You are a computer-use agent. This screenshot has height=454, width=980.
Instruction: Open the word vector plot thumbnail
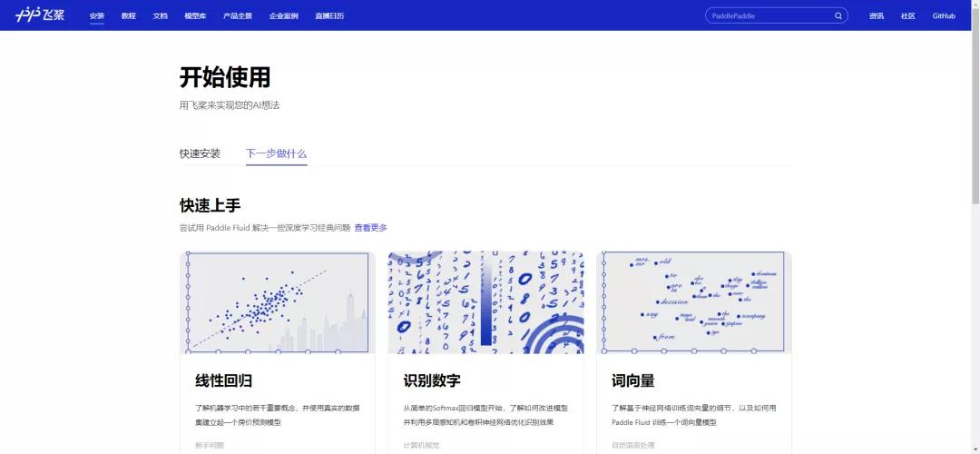tap(694, 302)
